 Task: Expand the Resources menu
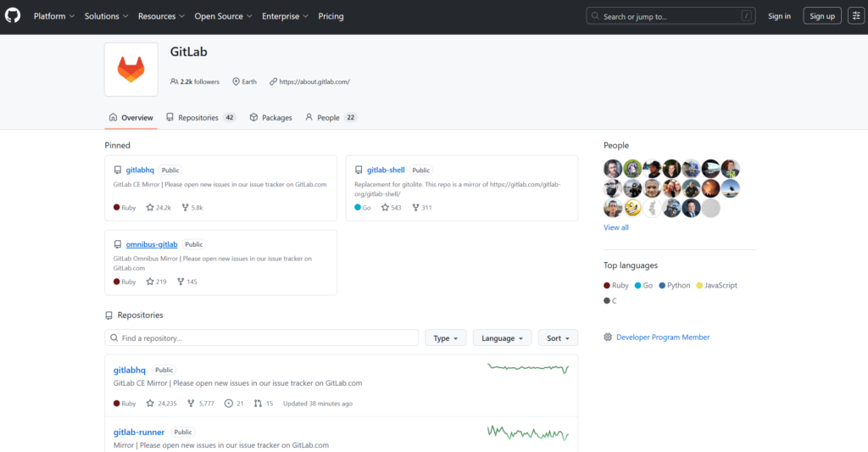point(161,16)
